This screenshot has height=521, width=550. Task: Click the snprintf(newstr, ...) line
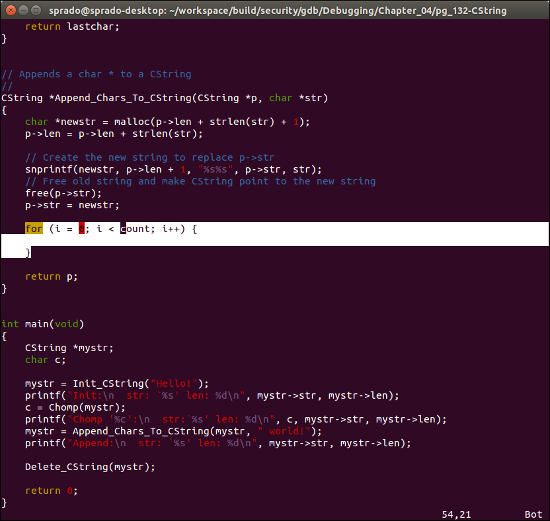(173, 169)
